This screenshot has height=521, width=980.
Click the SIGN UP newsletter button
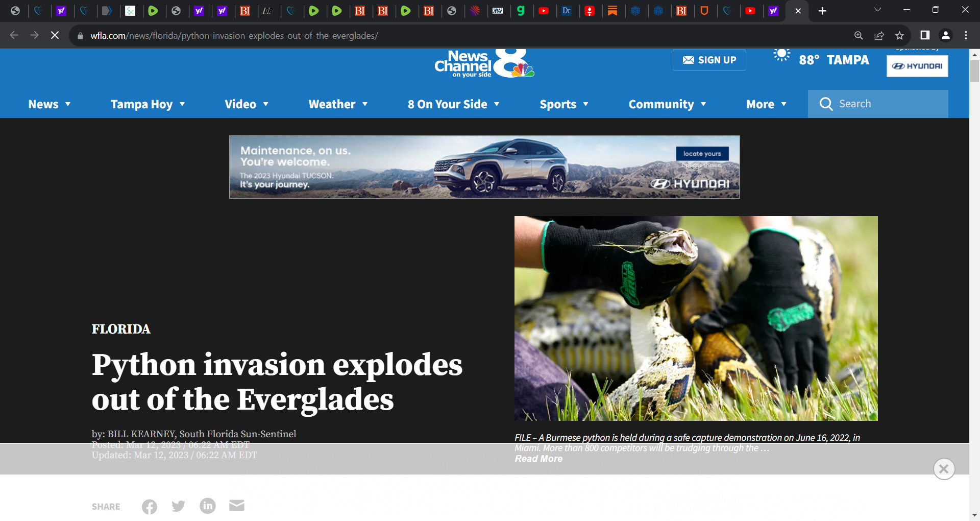(709, 60)
